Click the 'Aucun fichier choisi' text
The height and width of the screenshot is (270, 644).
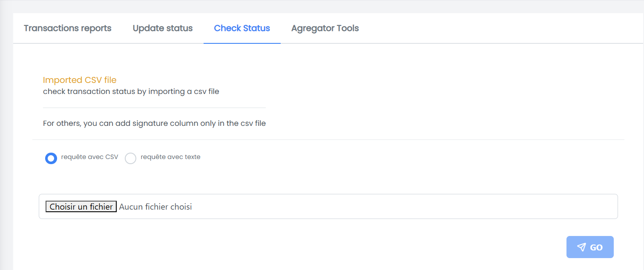pyautogui.click(x=155, y=207)
